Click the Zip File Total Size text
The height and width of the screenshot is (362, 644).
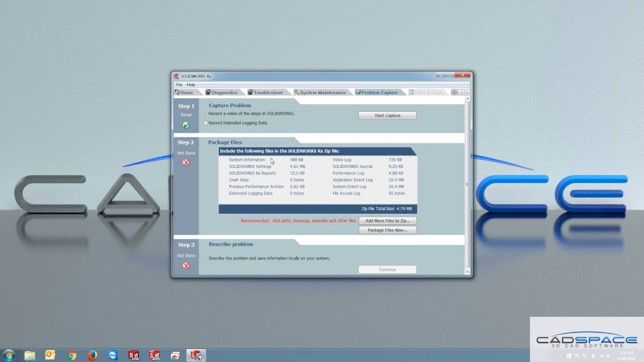[x=386, y=209]
